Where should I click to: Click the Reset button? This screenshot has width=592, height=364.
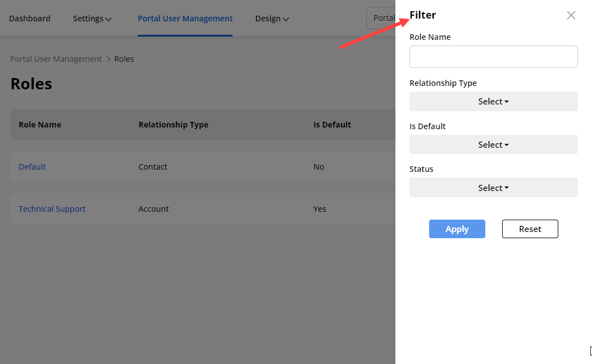click(530, 229)
